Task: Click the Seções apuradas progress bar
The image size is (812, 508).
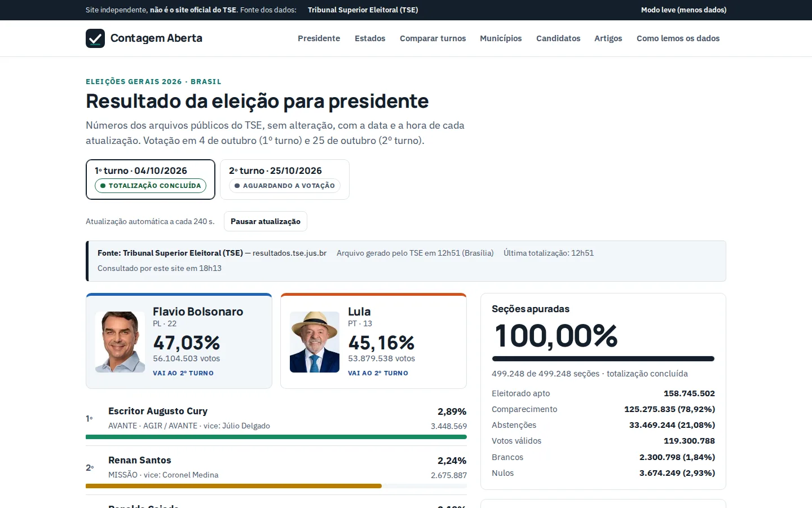Action: tap(603, 358)
